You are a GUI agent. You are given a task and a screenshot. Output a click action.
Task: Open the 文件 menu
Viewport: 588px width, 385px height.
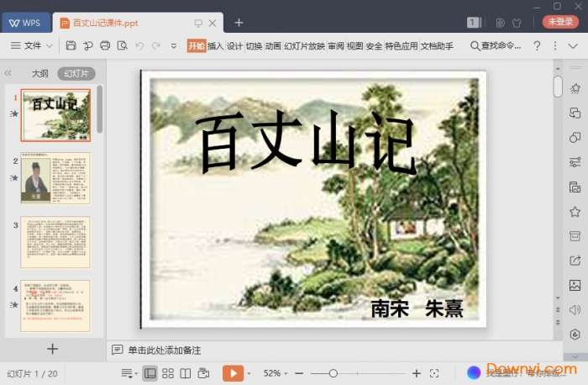coord(32,45)
